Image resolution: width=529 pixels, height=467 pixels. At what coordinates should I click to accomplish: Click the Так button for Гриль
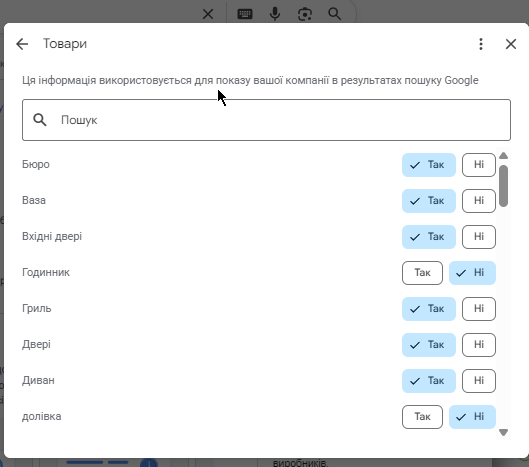tap(429, 309)
